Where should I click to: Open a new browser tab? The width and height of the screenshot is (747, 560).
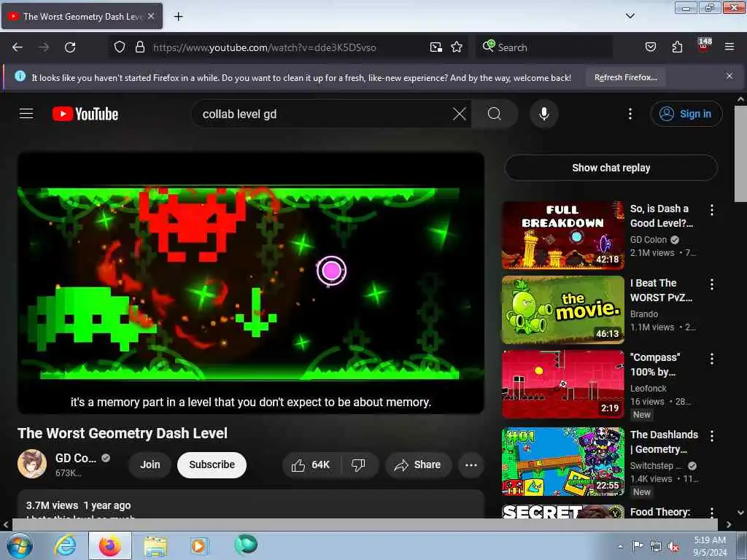coord(178,17)
